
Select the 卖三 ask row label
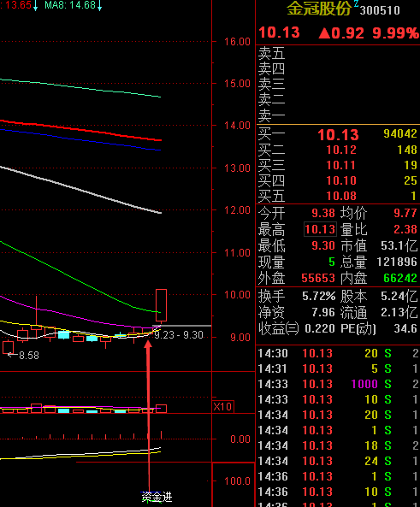271,84
